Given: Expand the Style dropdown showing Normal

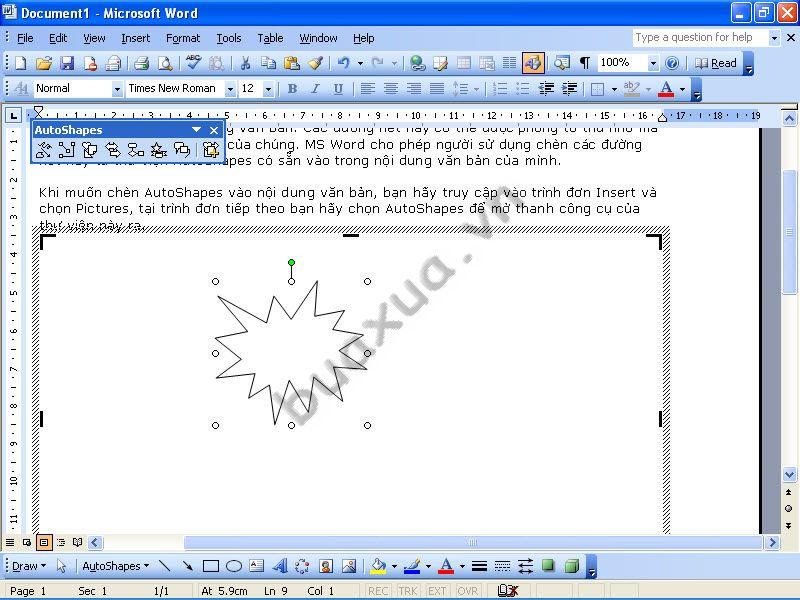Looking at the screenshot, I should coord(117,89).
